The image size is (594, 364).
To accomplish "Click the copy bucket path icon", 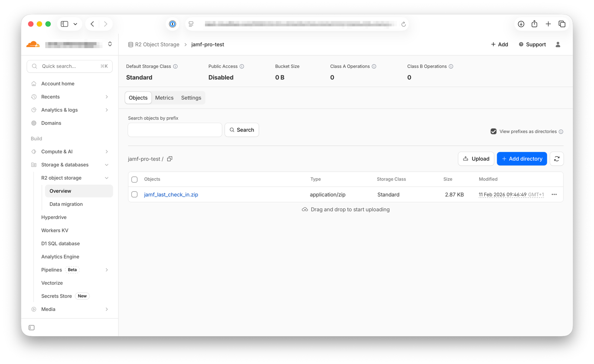I will (170, 159).
